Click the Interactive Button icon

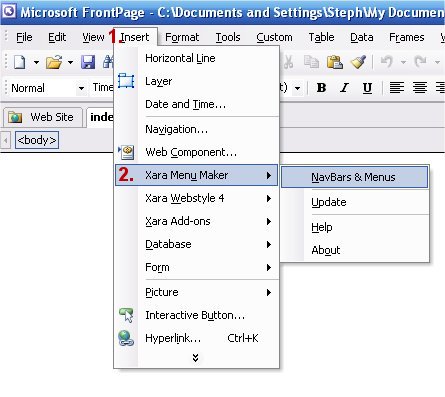coord(126,315)
